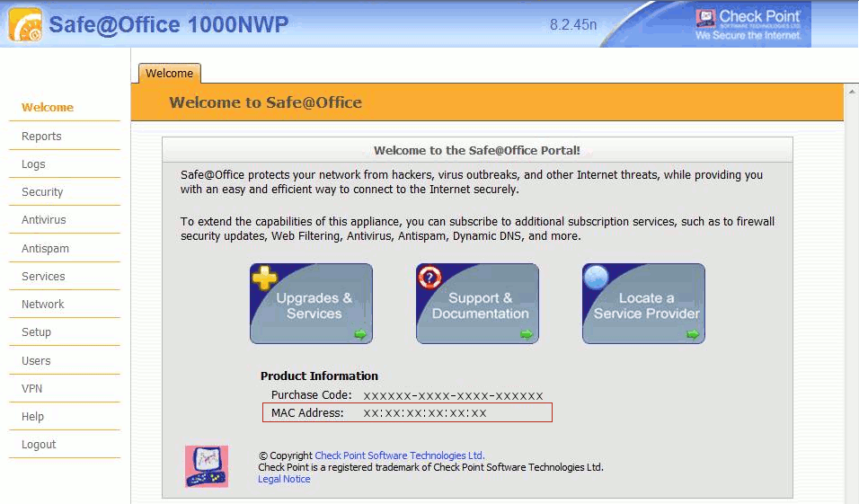Click the Safe@Office 1000NWP title

coord(169,24)
